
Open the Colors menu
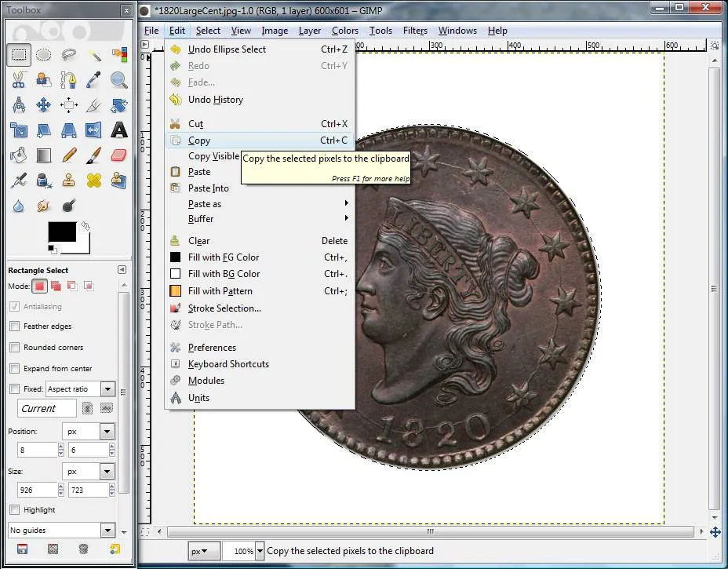pos(344,31)
